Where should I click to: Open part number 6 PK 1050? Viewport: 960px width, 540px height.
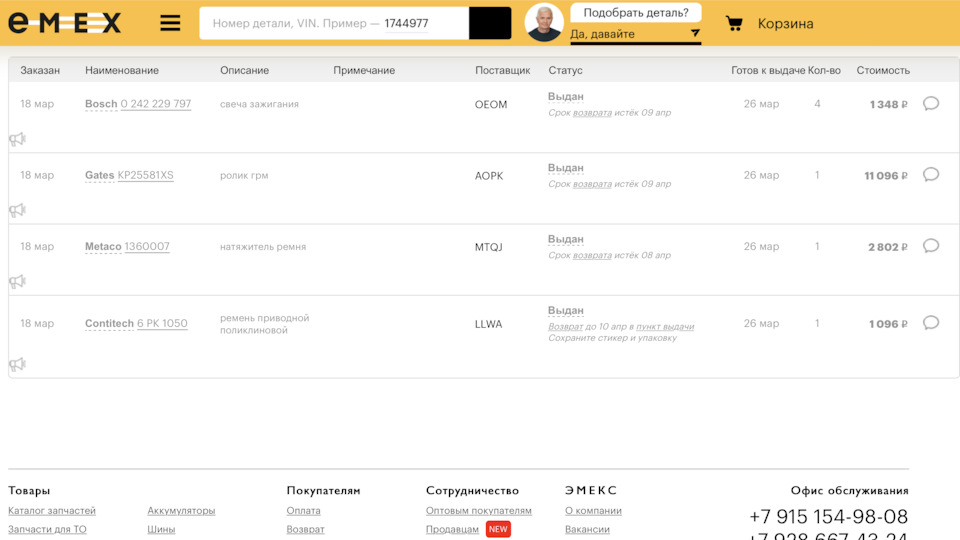[x=162, y=323]
